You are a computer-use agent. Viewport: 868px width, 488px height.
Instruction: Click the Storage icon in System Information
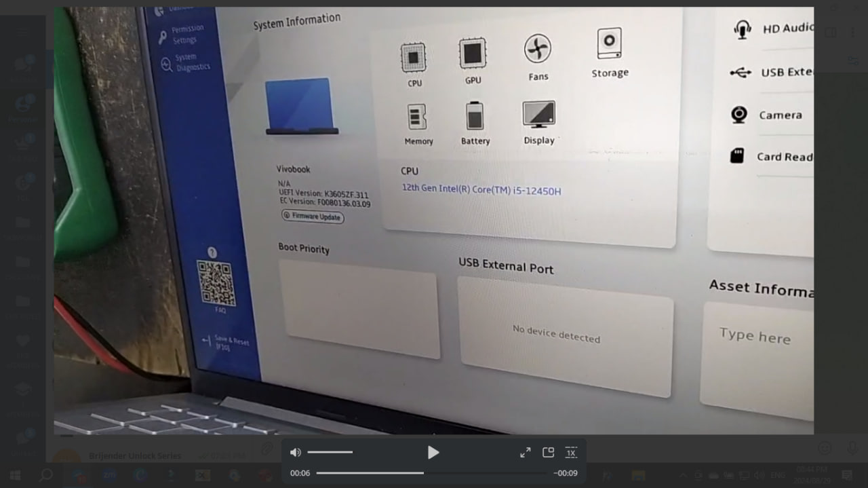pyautogui.click(x=609, y=43)
